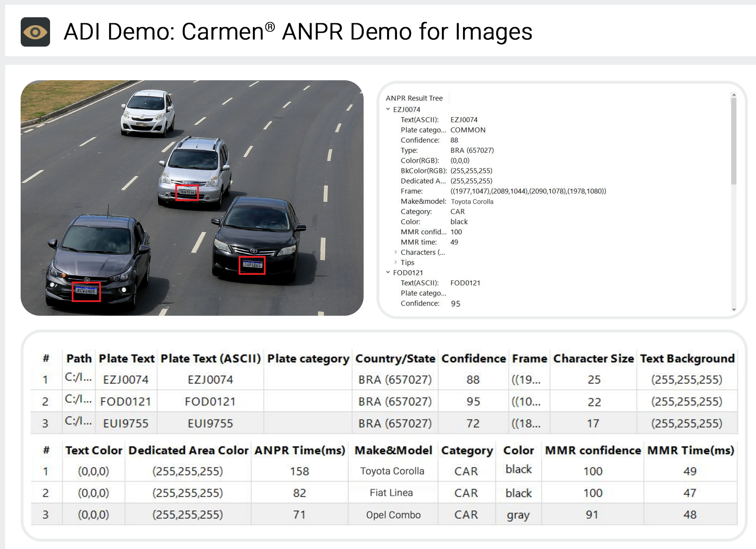Click the Country/State column header
This screenshot has height=549, width=756.
coord(395,359)
